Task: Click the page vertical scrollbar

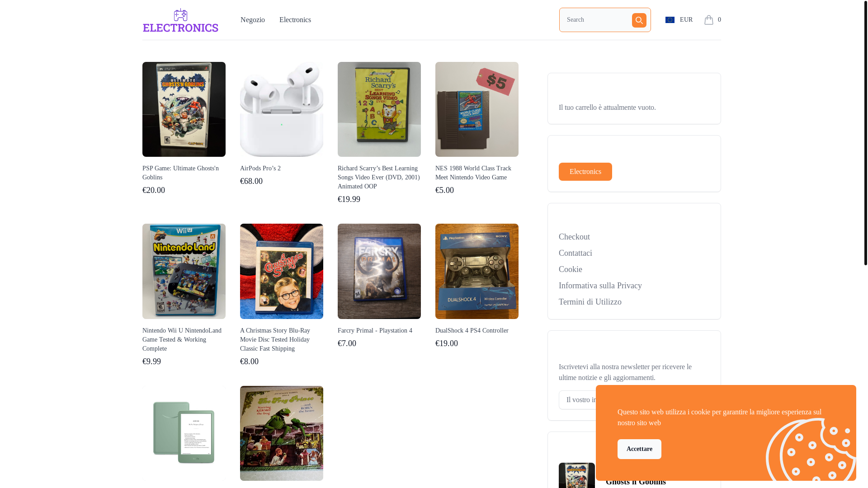Action: tap(865, 136)
